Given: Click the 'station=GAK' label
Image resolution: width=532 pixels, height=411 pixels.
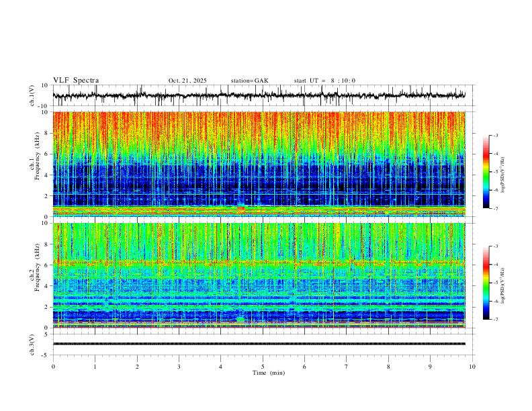Looking at the screenshot, I should pyautogui.click(x=249, y=81).
